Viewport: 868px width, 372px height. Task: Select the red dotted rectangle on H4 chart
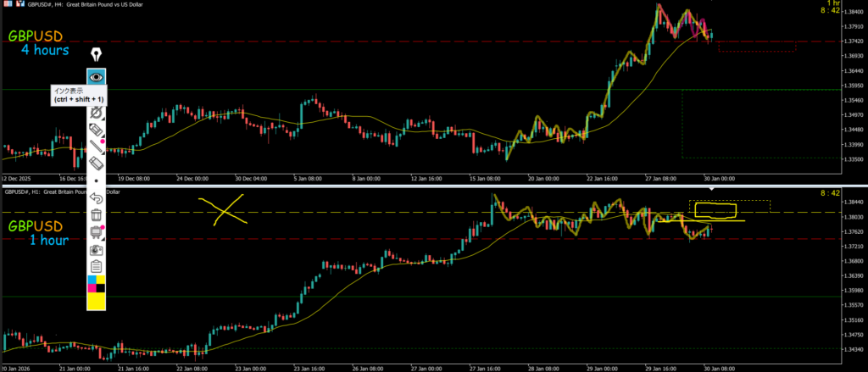756,47
